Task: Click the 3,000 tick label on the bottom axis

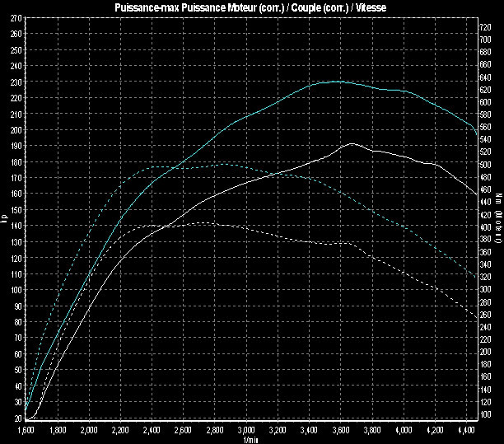Action: (246, 430)
